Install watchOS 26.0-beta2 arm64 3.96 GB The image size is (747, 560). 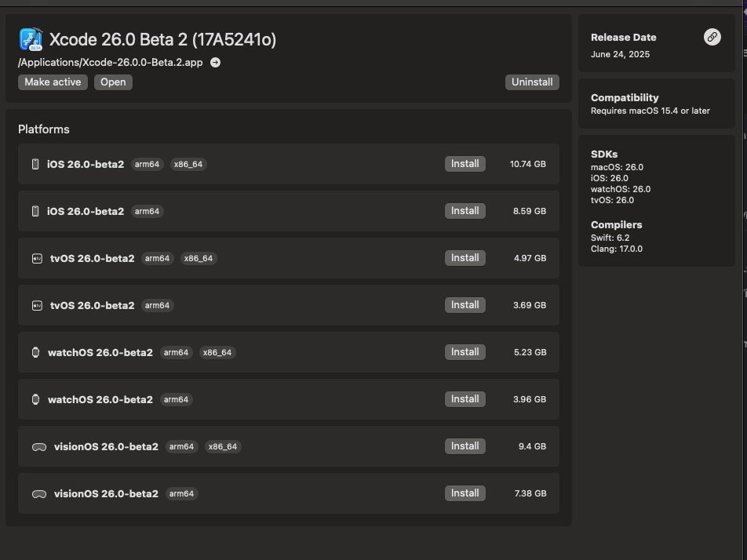tap(465, 399)
